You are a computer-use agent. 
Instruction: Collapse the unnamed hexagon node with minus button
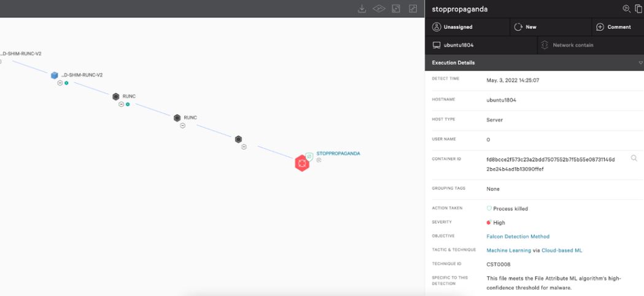pos(244,147)
